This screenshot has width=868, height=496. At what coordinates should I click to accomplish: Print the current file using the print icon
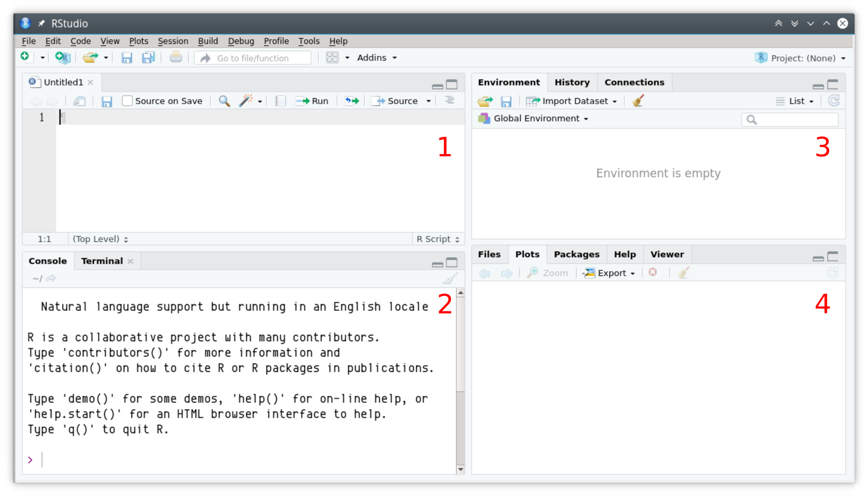(x=176, y=57)
